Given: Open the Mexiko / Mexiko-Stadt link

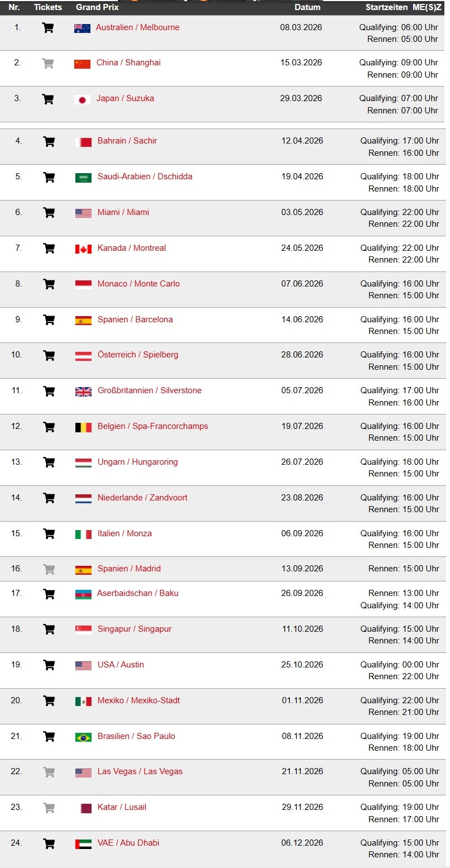Looking at the screenshot, I should coord(138,700).
